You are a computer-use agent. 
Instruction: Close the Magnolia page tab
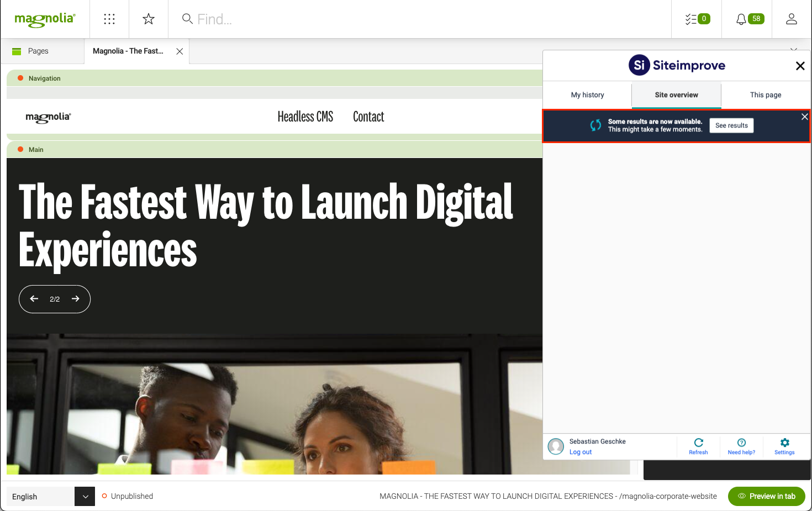click(x=180, y=51)
